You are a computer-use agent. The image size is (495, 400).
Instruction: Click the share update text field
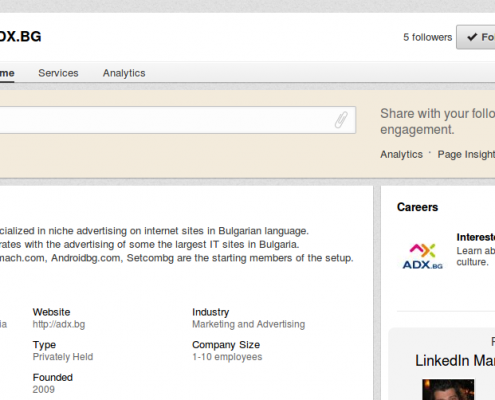coord(178,120)
